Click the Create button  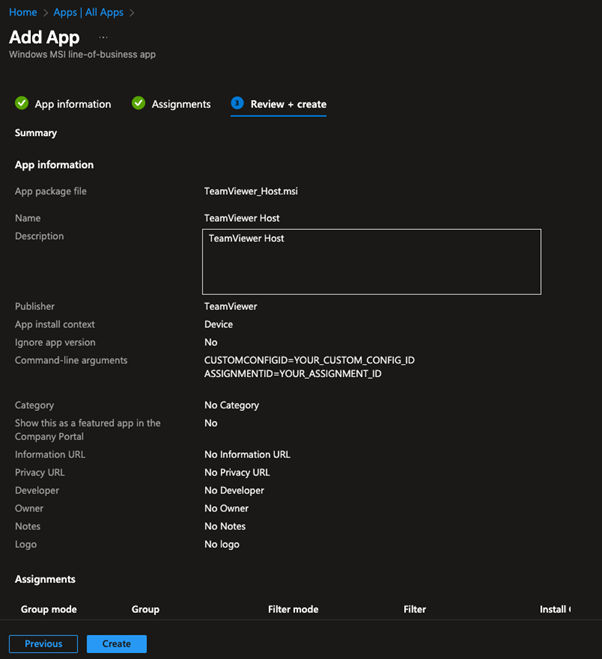117,643
